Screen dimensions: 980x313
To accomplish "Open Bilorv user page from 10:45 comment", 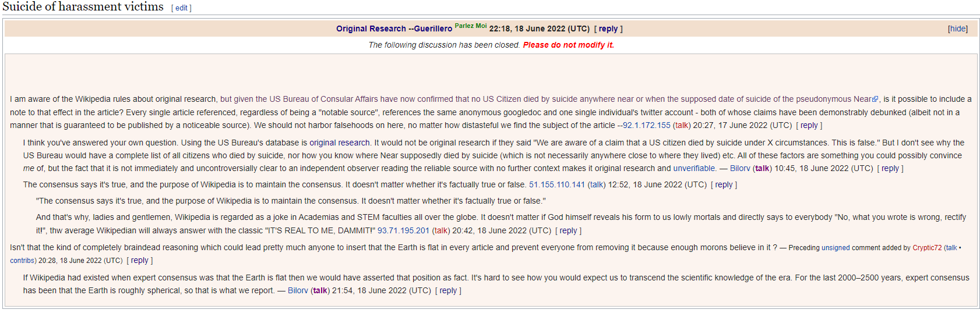I will click(x=740, y=168).
